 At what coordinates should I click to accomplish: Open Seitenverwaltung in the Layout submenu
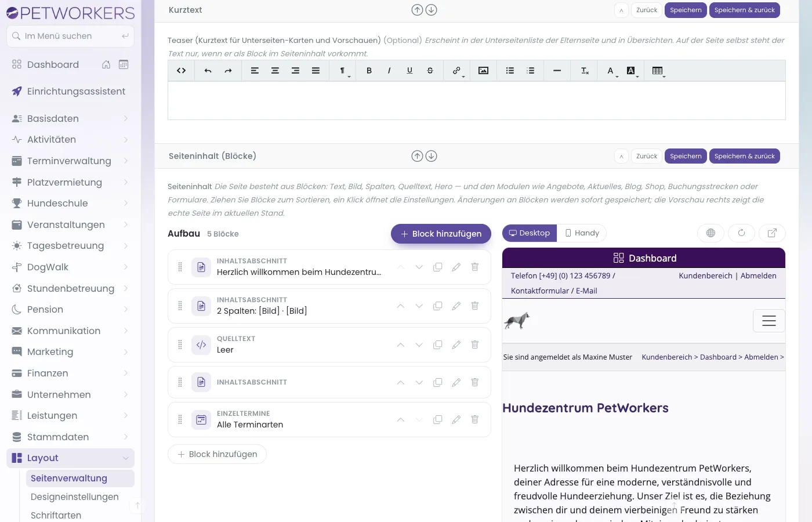pyautogui.click(x=80, y=478)
